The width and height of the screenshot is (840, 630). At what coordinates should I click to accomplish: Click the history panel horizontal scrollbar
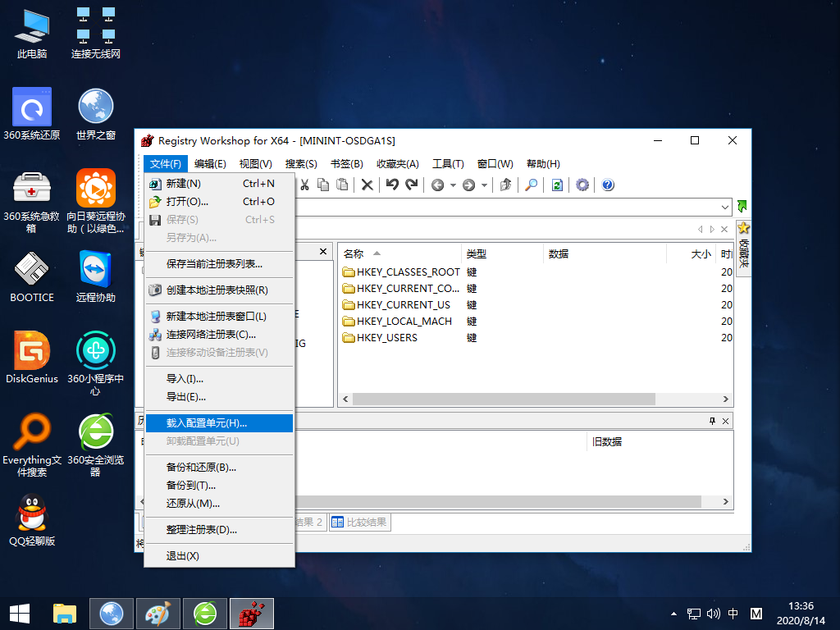pos(498,501)
